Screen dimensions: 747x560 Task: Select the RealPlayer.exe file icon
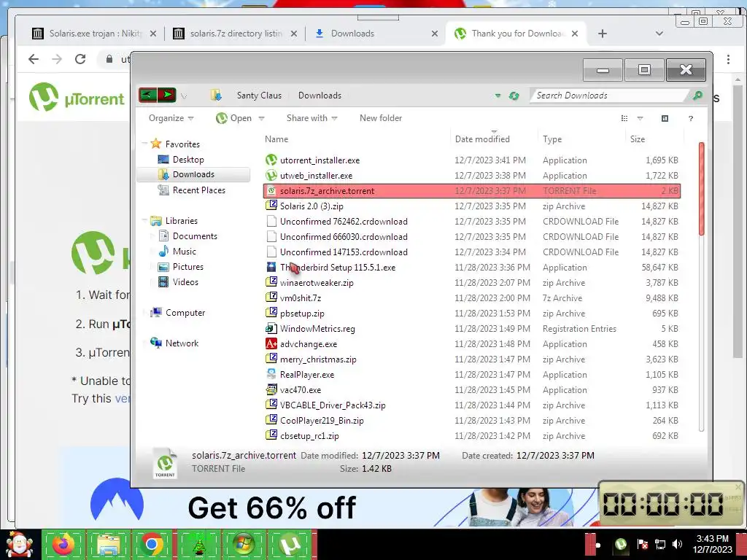tap(271, 374)
